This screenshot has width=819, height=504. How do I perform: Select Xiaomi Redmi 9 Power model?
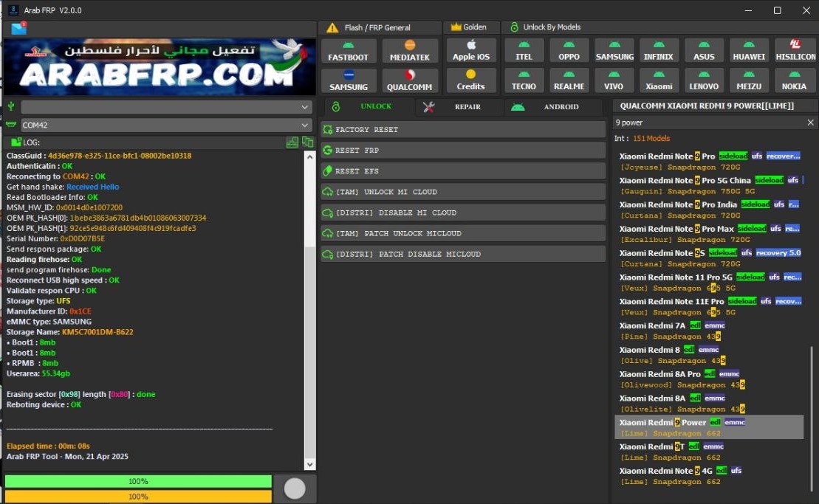tap(709, 427)
